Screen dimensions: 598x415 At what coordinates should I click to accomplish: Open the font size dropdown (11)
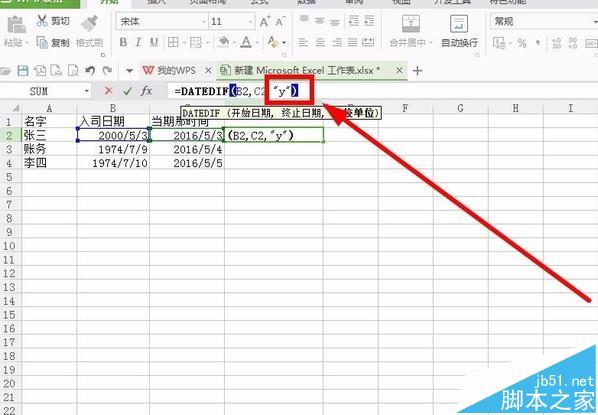(251, 22)
